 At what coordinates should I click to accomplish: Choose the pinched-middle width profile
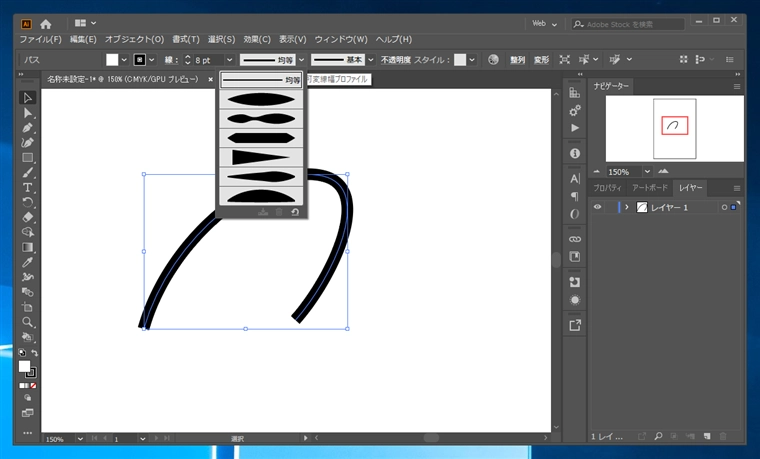click(x=261, y=119)
